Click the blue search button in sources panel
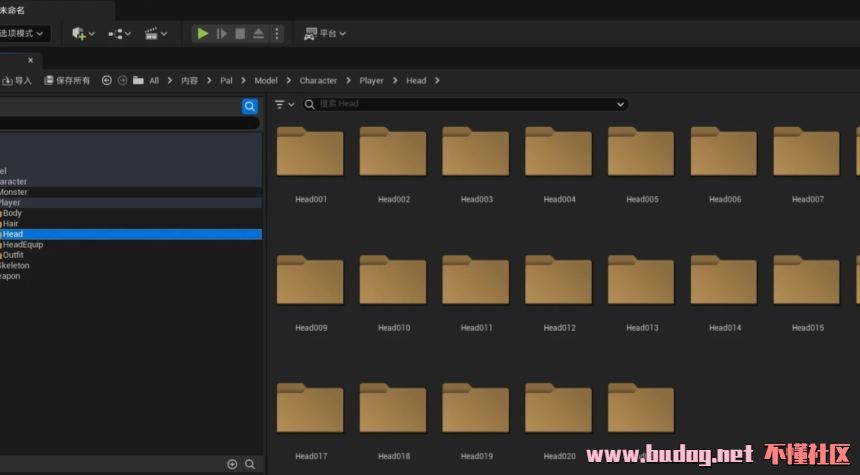This screenshot has height=475, width=860. 250,106
